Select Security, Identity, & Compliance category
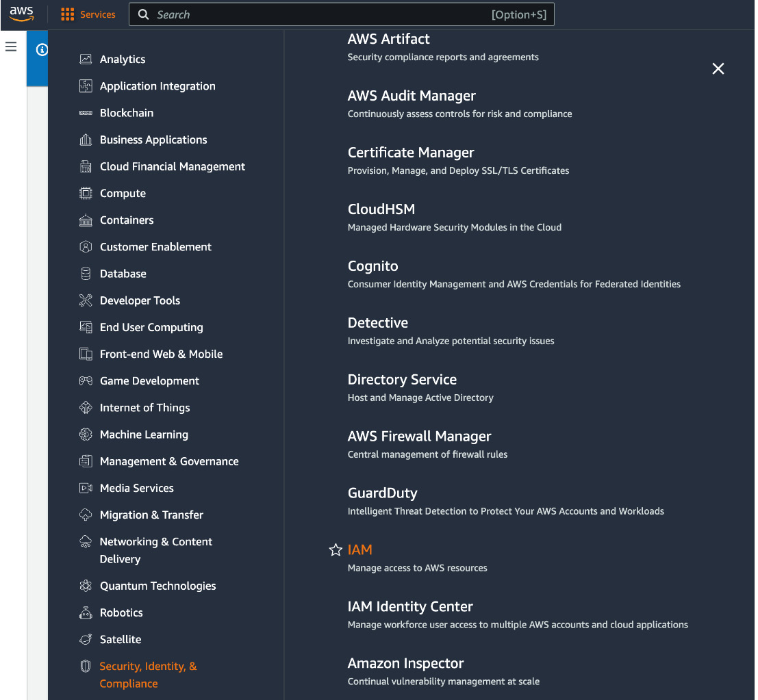The image size is (758, 700). (149, 675)
